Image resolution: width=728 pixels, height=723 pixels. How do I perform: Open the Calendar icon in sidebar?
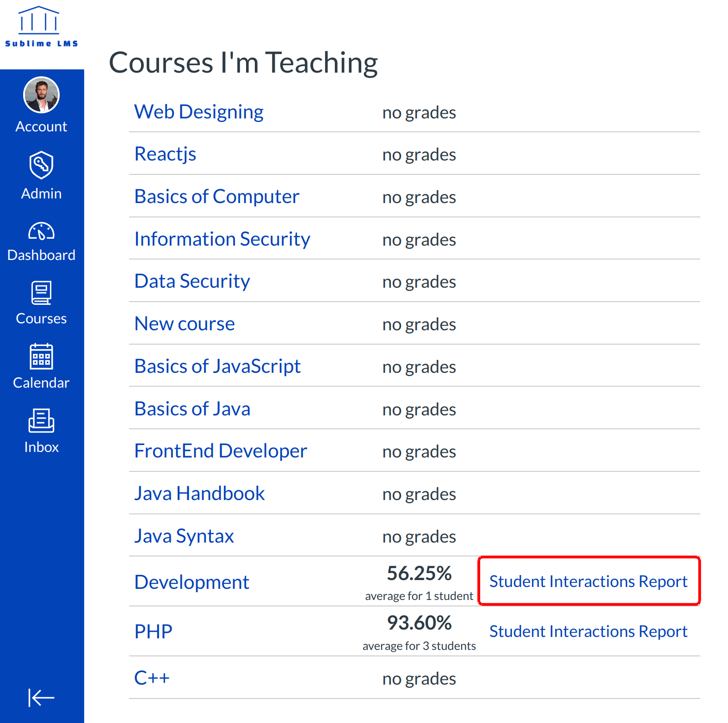point(41,357)
